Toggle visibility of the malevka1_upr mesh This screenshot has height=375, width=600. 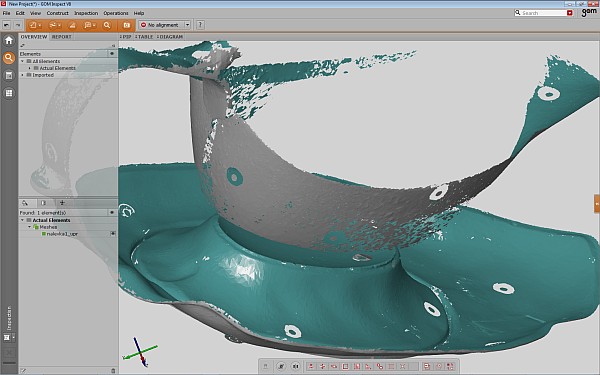point(113,233)
